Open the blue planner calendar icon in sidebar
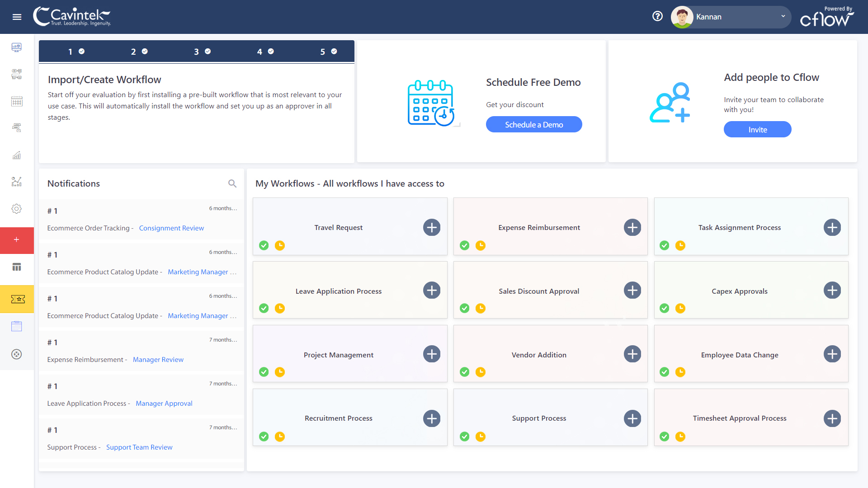 click(x=17, y=326)
